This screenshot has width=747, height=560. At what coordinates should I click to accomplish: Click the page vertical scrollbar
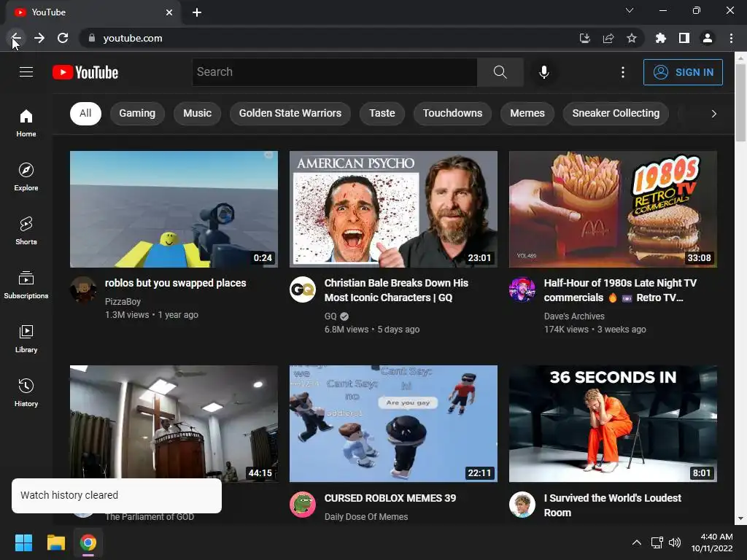point(740,102)
